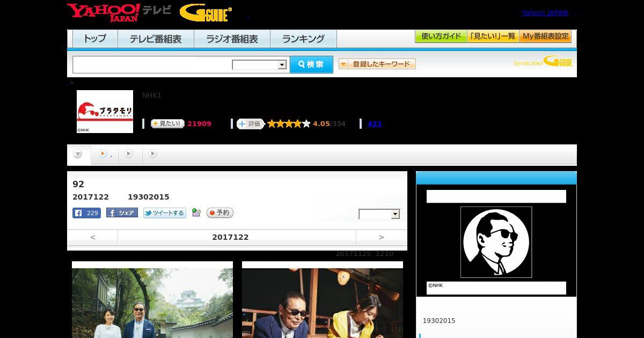The height and width of the screenshot is (338, 644).
Task: Add show with the 見たい! button
Action: 167,123
